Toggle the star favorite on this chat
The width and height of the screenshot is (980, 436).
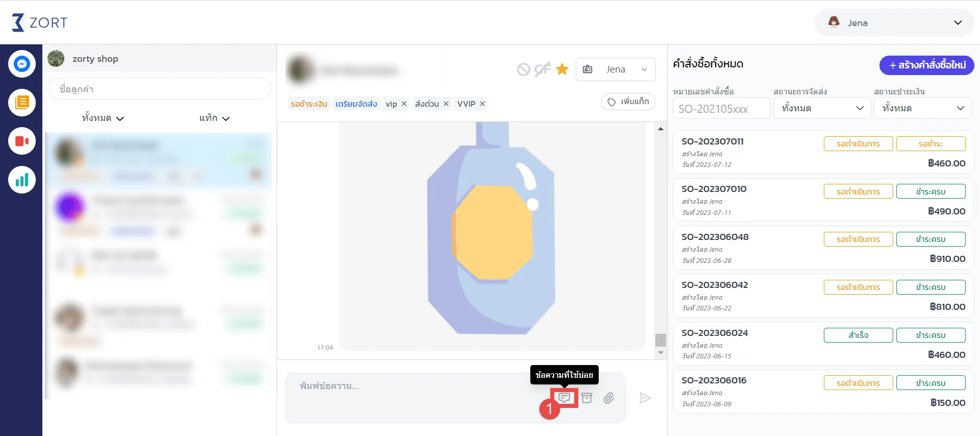point(562,69)
